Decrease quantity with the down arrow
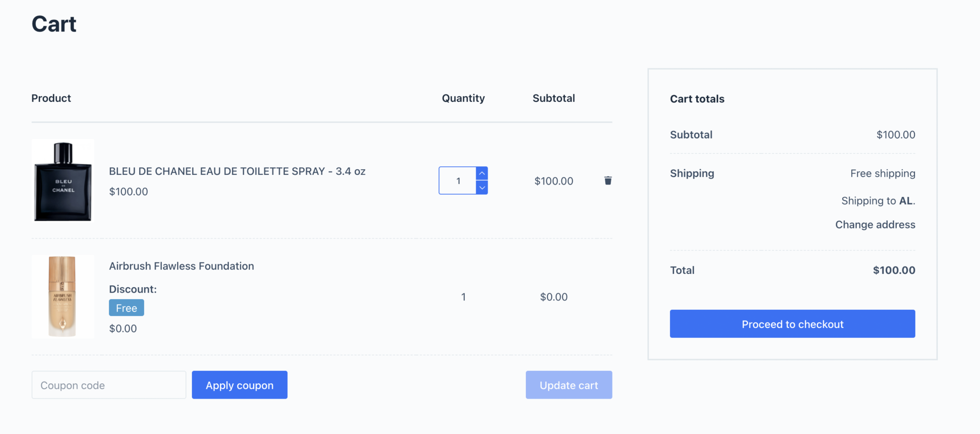 [x=482, y=187]
